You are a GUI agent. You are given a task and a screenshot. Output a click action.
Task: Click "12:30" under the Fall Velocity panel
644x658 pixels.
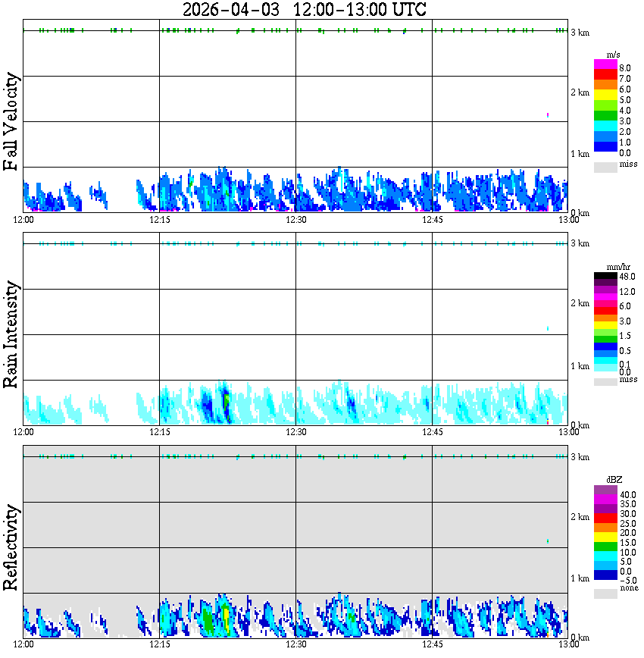pyautogui.click(x=295, y=220)
